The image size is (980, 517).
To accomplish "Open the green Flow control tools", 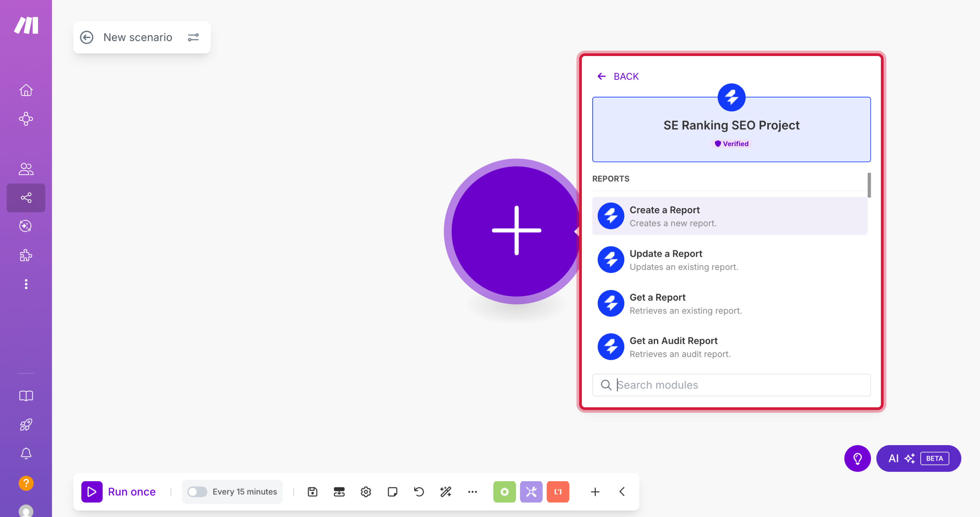I will [x=504, y=491].
